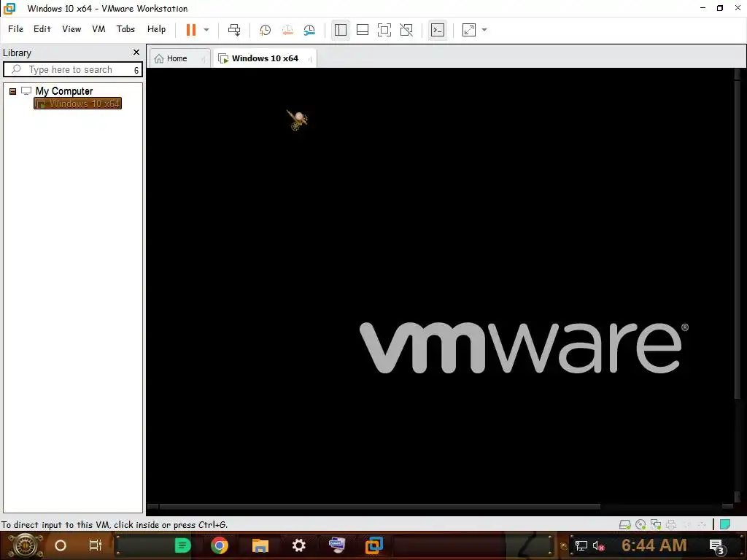The image size is (747, 560).
Task: Open the network tray icon
Action: pos(581,546)
